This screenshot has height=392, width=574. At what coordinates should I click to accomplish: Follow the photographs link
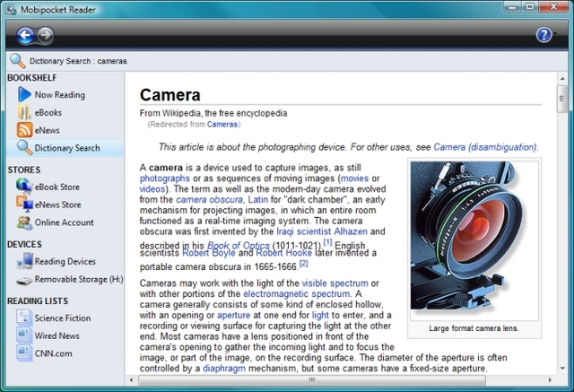165,179
